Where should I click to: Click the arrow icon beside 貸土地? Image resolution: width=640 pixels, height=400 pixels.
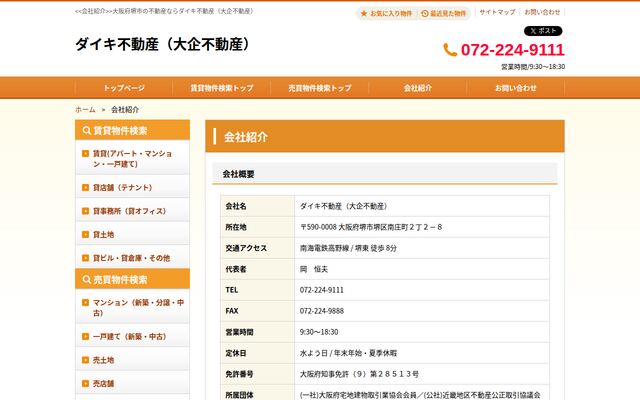85,234
